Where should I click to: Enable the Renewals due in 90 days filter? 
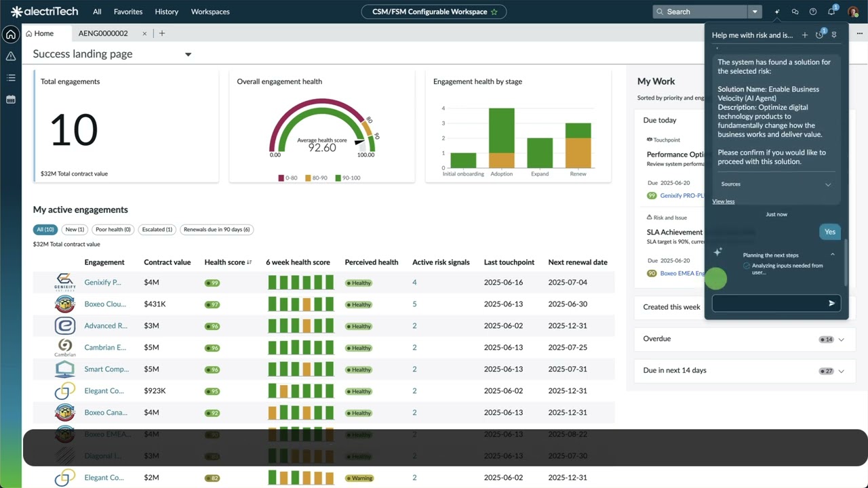click(x=216, y=229)
